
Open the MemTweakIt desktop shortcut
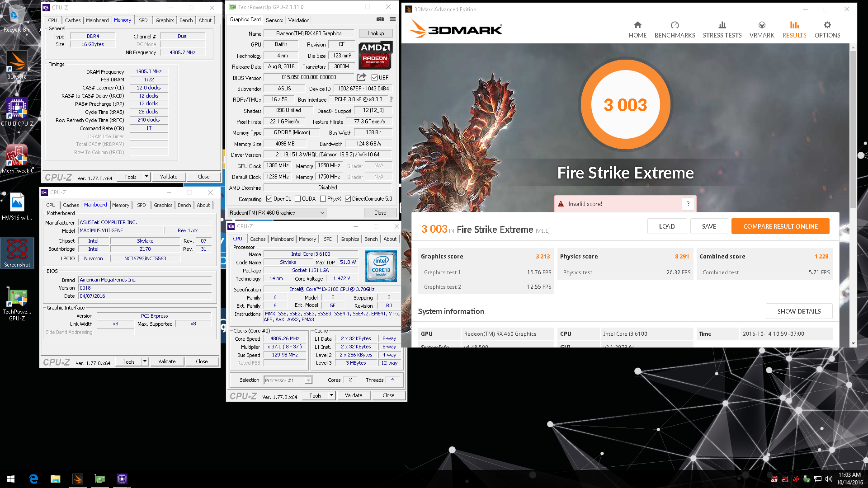[x=17, y=159]
